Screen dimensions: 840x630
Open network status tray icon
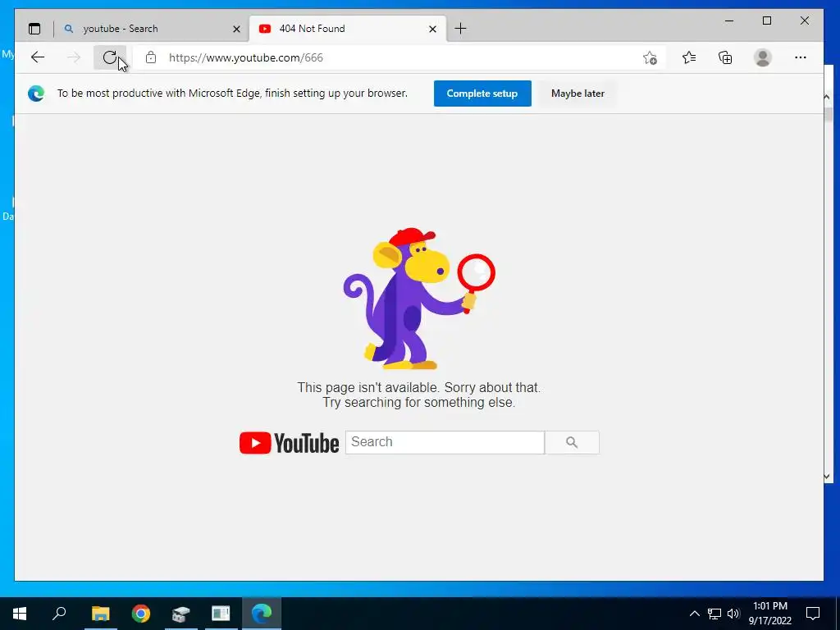[714, 614]
